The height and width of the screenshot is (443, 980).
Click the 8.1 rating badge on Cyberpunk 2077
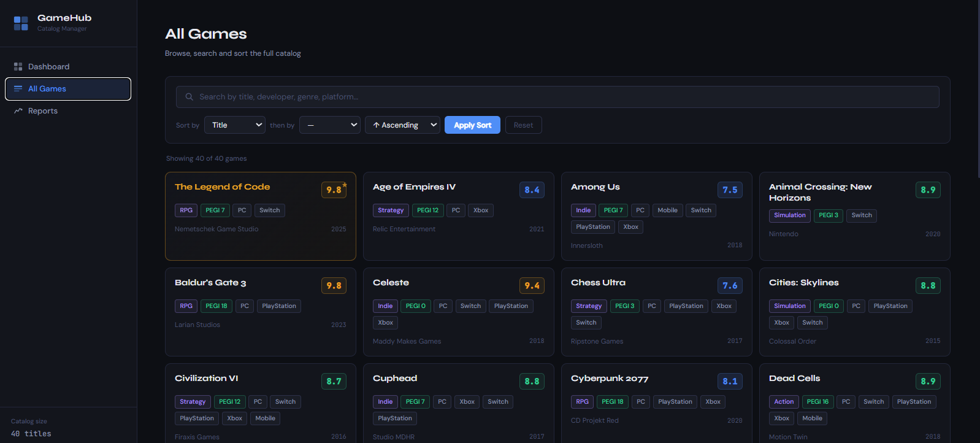[x=730, y=382]
